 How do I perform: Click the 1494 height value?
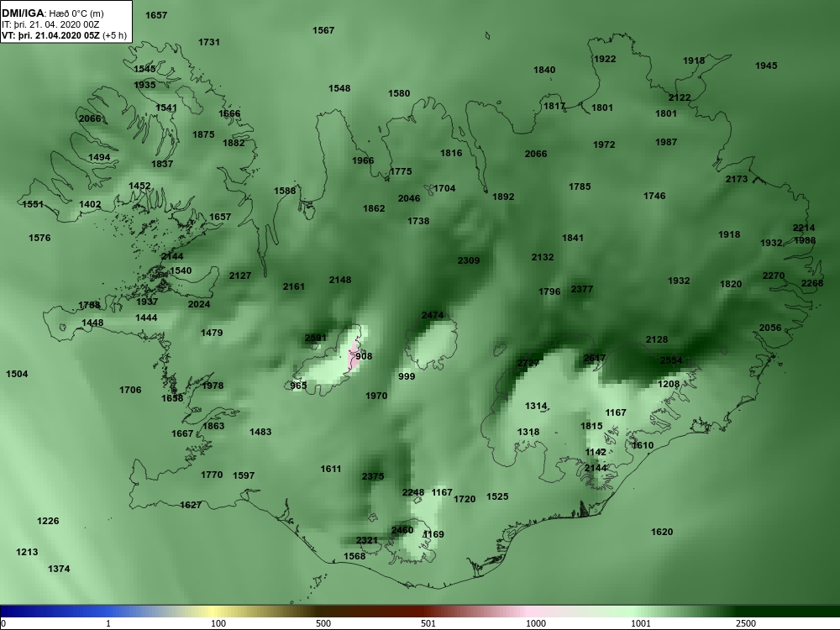[99, 158]
